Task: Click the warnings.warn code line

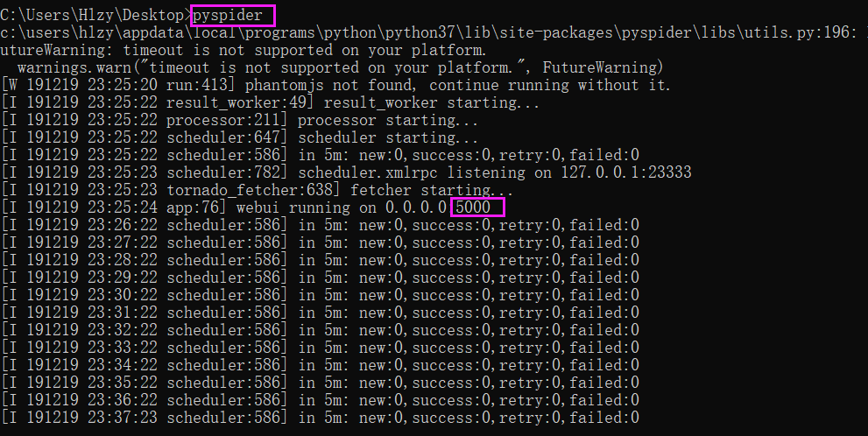Action: (341, 67)
